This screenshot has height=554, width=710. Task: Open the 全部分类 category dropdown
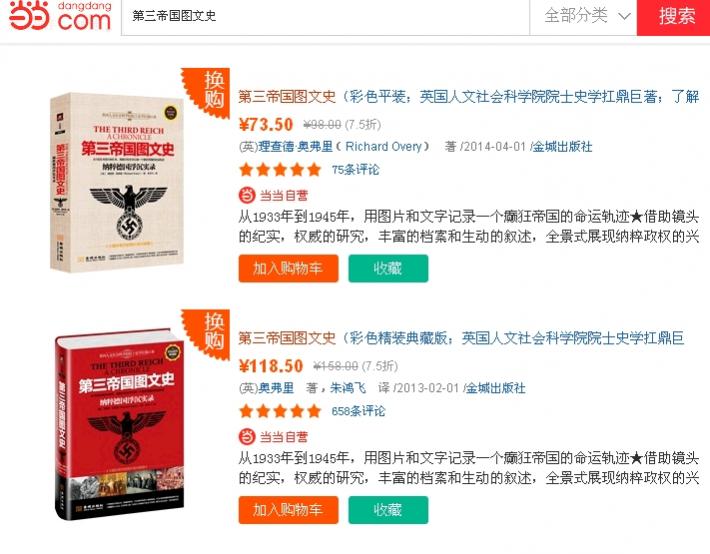pos(583,17)
